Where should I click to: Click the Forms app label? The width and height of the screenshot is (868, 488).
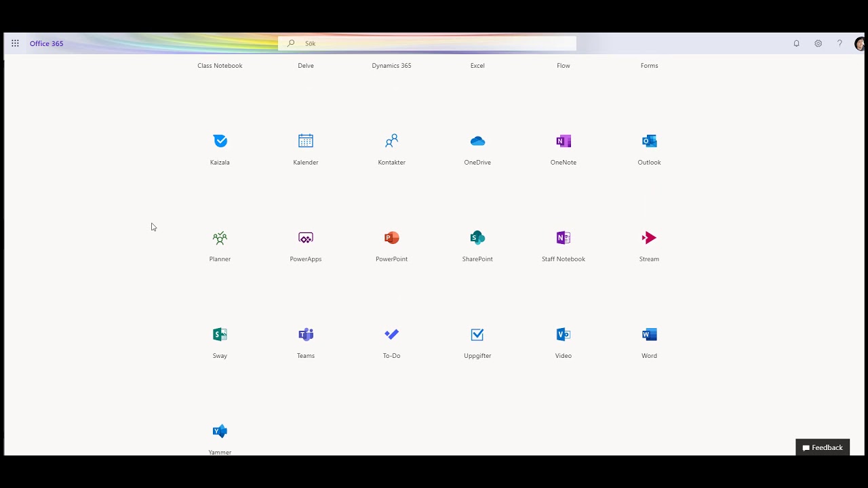point(649,66)
